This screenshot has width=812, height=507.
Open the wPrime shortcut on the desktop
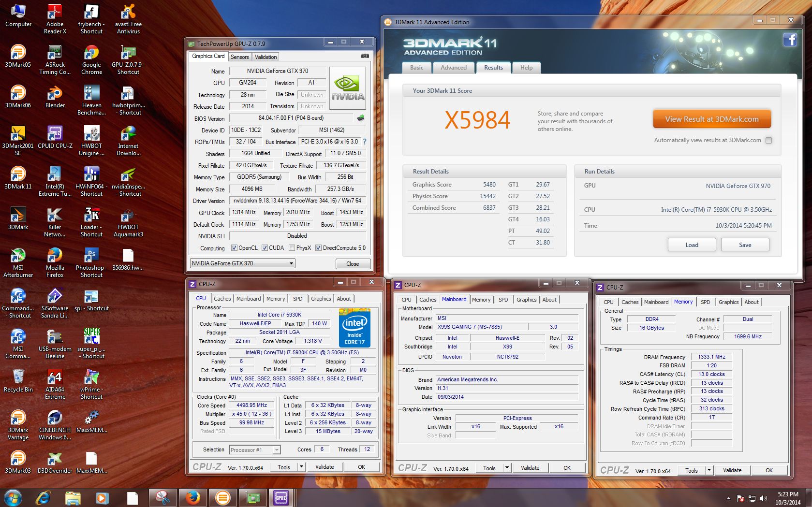[x=91, y=384]
